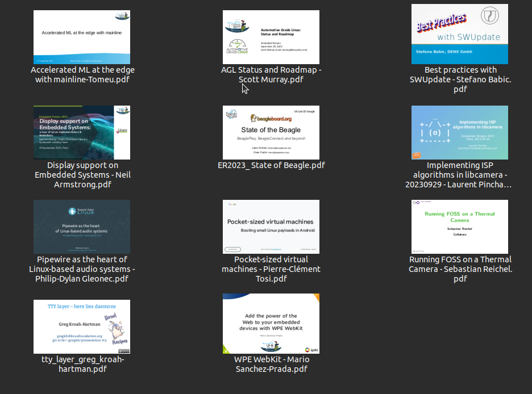
Task: Click file name 'ER2023_ State of Beagle.pdf'
Action: pyautogui.click(x=271, y=165)
